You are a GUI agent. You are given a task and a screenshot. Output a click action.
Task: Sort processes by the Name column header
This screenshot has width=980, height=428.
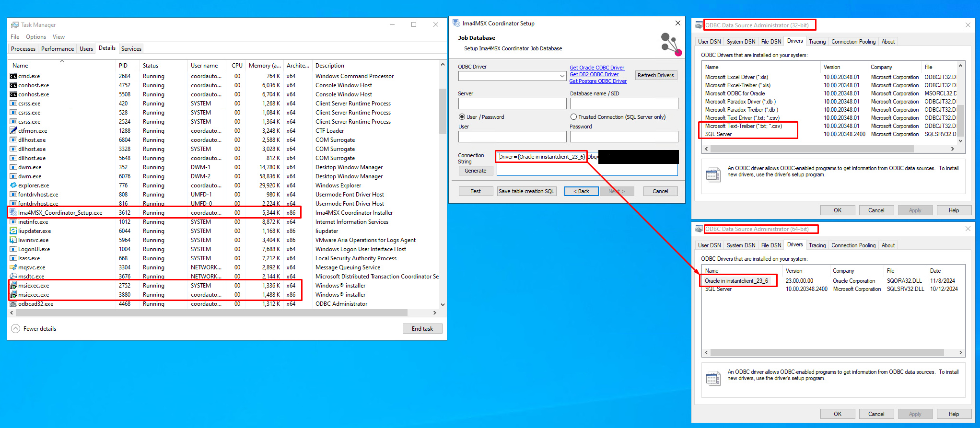coord(20,66)
